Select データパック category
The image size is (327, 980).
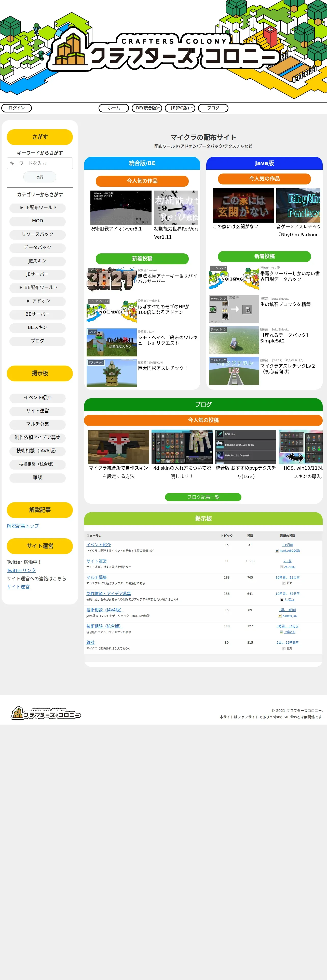coord(38,248)
